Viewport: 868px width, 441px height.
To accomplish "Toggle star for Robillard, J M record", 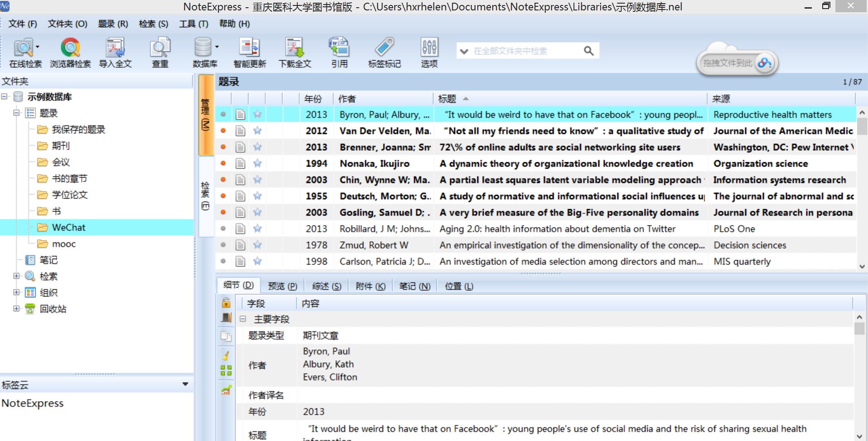I will [257, 229].
